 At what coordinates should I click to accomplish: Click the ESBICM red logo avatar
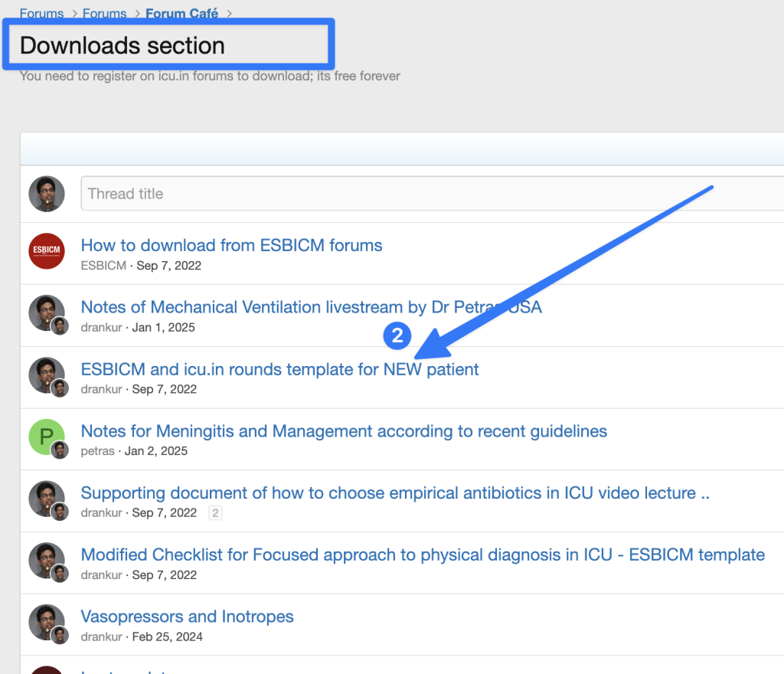tap(47, 251)
